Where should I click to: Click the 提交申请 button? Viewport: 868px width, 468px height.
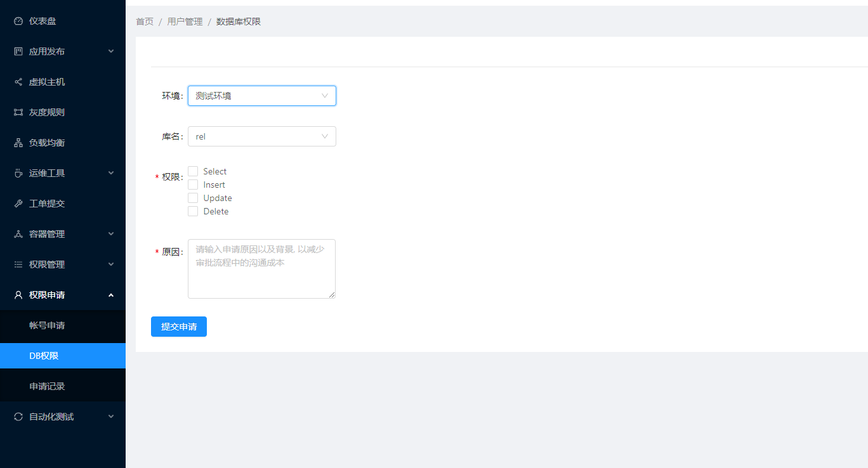[x=179, y=327]
